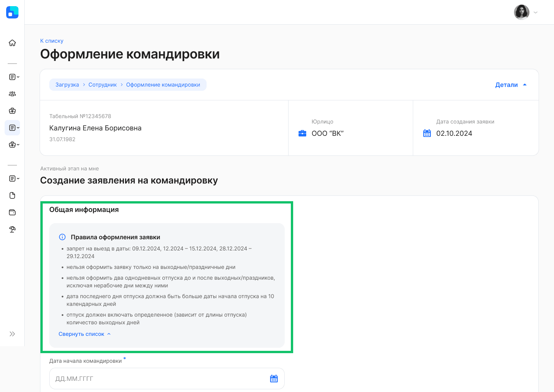The width and height of the screenshot is (554, 392).
Task: Click the text "Табельный №12345678"
Action: pyautogui.click(x=80, y=116)
